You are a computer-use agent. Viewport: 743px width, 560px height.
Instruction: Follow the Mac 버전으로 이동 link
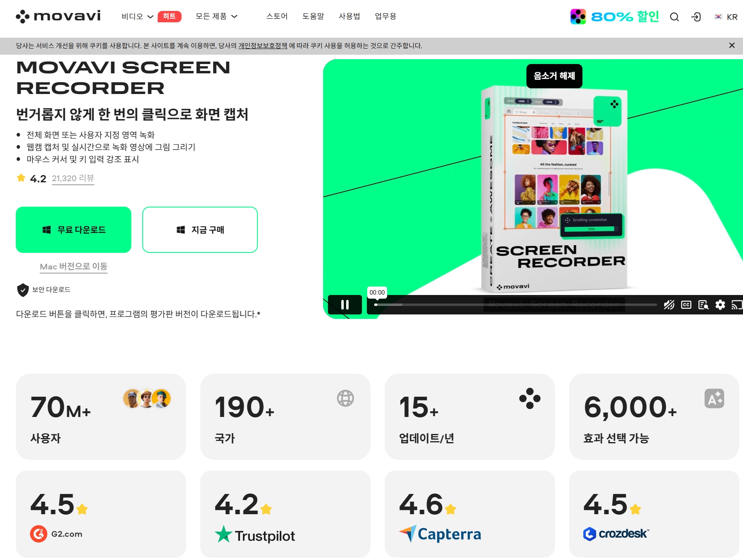click(73, 266)
